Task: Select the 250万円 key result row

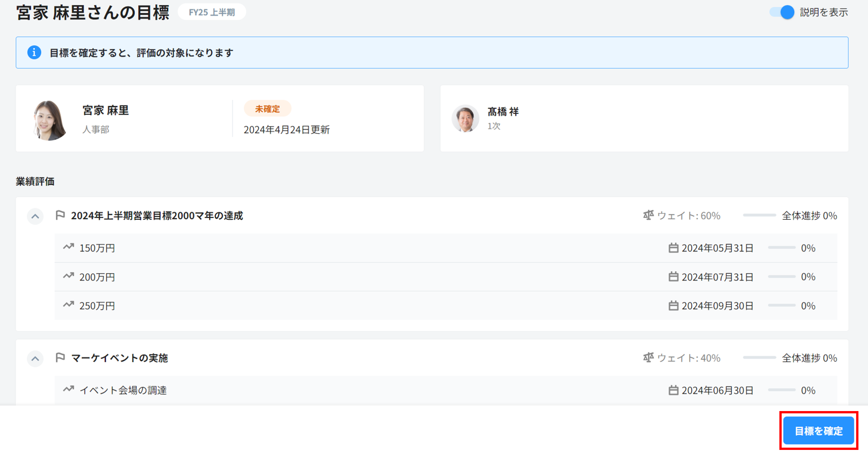Action: pyautogui.click(x=97, y=306)
